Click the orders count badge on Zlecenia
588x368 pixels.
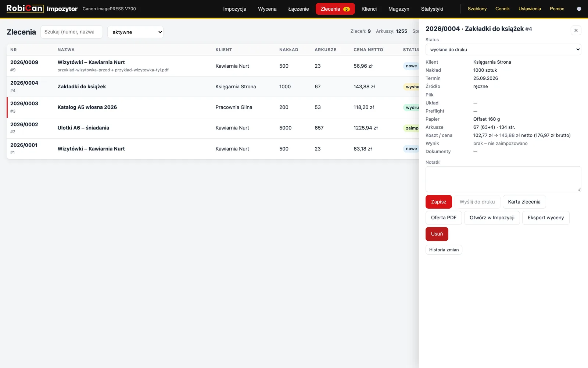346,9
